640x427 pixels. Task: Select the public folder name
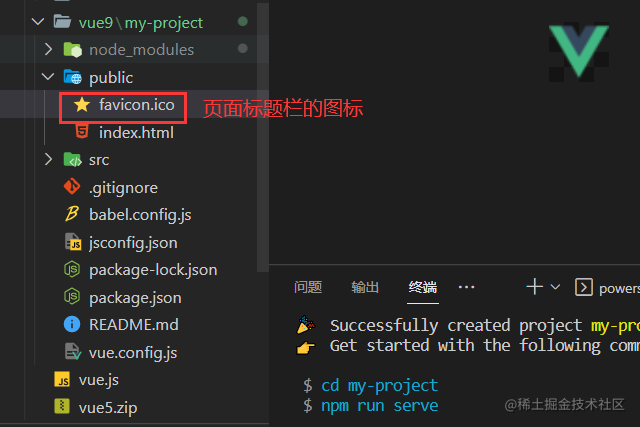(111, 78)
